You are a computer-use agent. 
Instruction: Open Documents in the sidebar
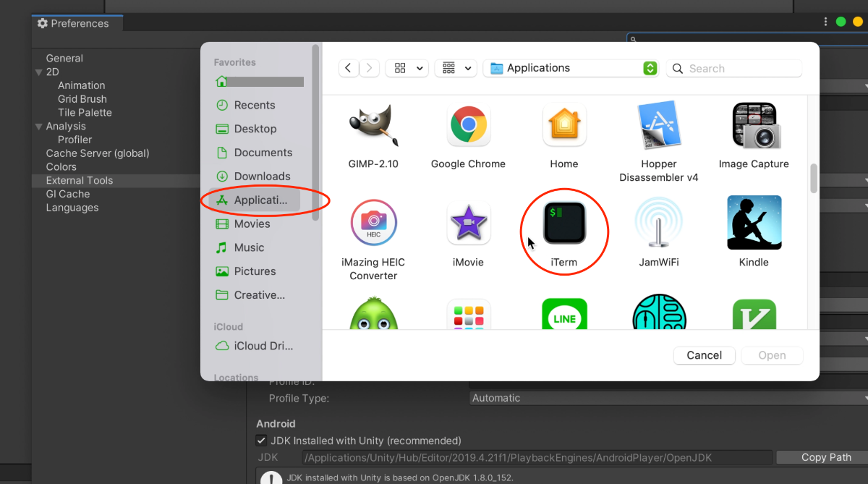coord(254,153)
